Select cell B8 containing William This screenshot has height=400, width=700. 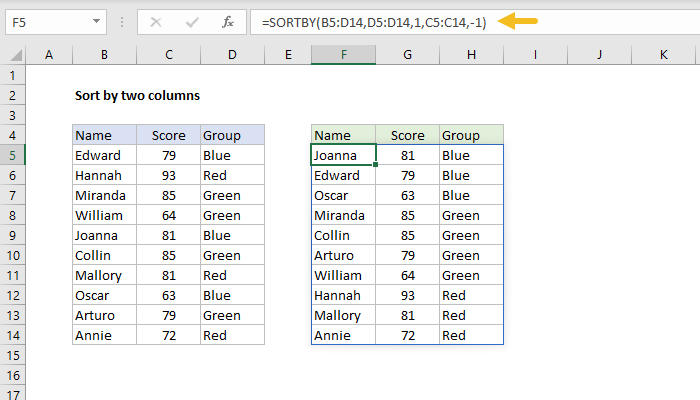click(104, 216)
